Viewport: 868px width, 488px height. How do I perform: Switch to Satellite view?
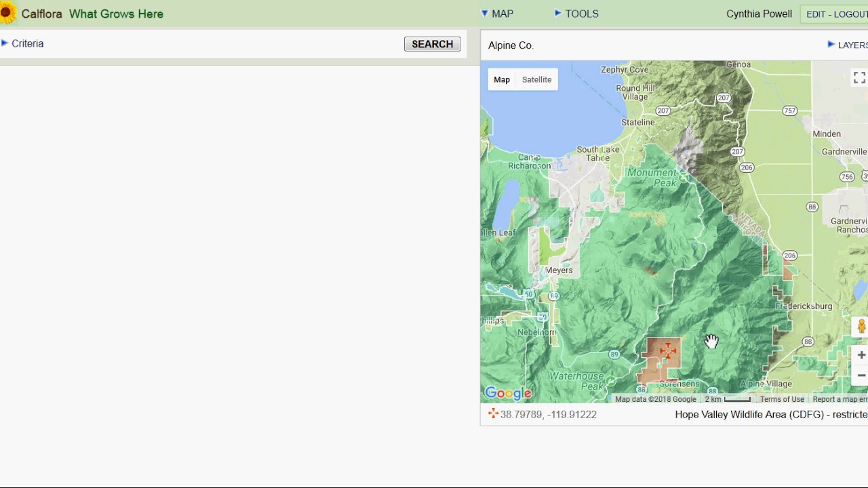(536, 79)
